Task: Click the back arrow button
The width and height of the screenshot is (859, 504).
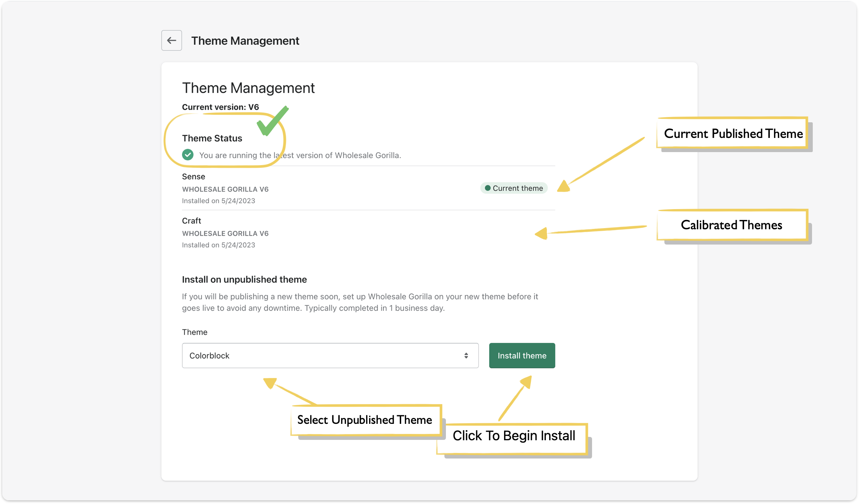Action: click(172, 40)
